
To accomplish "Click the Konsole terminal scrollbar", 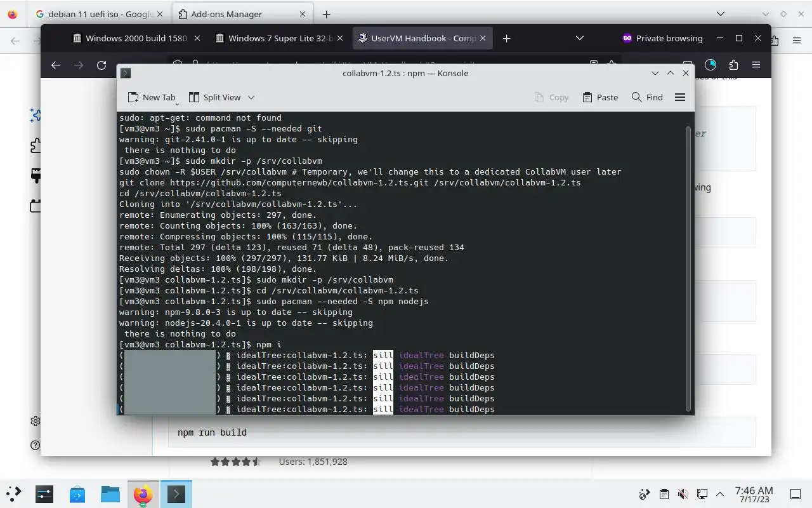I will coord(689,269).
